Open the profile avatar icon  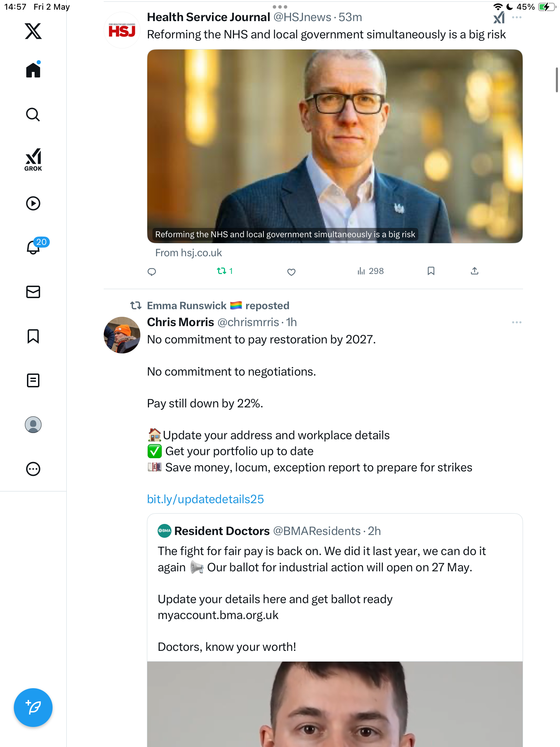tap(33, 425)
